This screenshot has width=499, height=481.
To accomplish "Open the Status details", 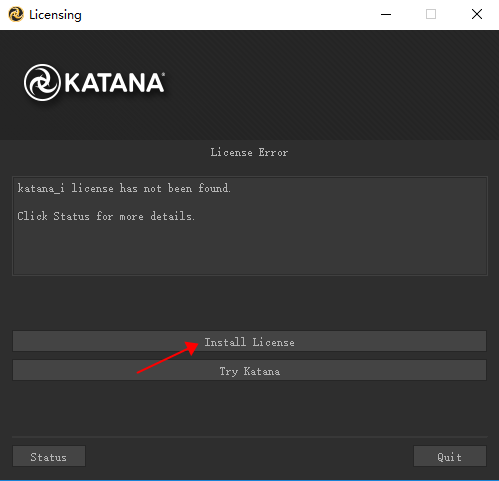I will [49, 456].
